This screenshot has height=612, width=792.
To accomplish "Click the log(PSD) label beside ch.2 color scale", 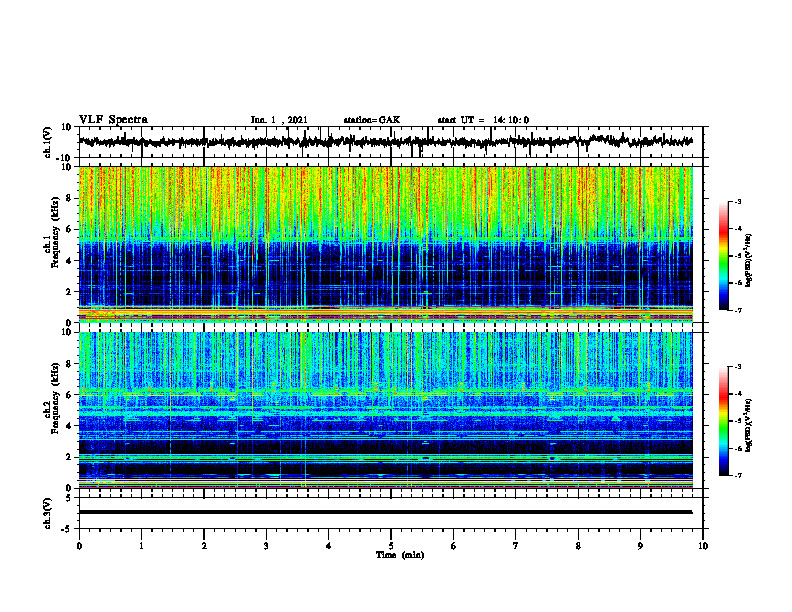I will (x=749, y=425).
